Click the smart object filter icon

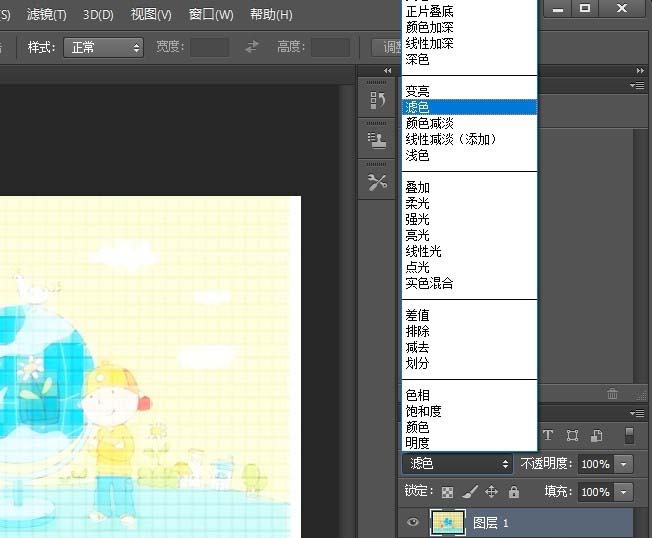596,436
